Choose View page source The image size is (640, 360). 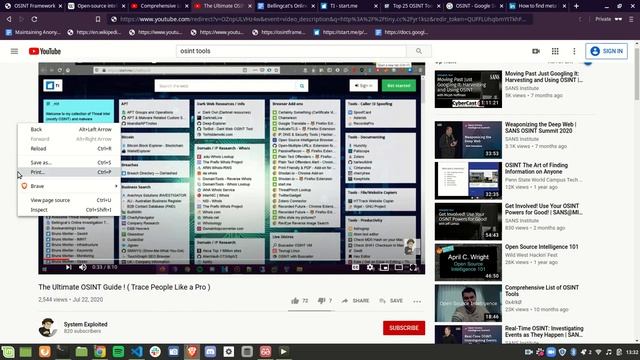[69, 200]
